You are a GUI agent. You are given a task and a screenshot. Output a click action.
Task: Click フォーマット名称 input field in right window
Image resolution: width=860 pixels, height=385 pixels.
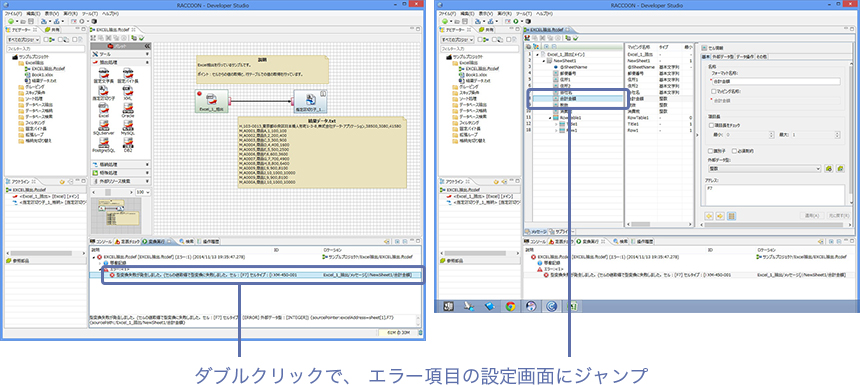(776, 82)
